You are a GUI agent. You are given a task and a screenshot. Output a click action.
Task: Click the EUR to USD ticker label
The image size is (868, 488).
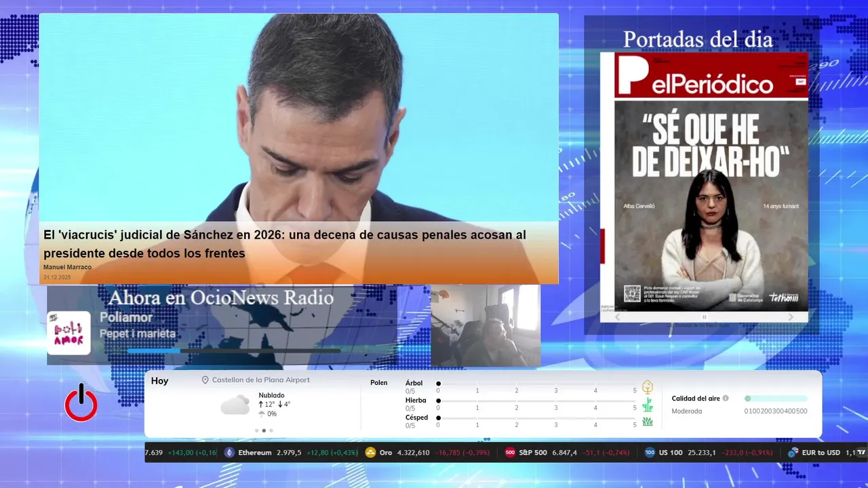pos(821,453)
